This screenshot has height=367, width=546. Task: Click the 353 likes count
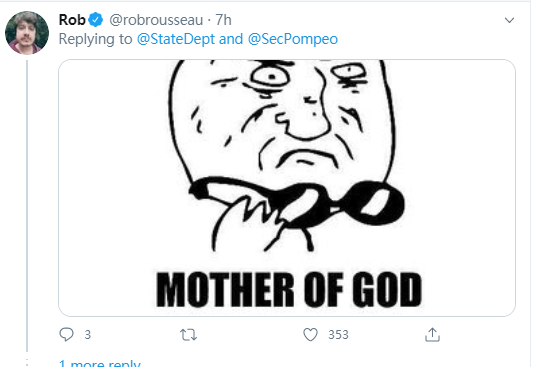tap(338, 335)
